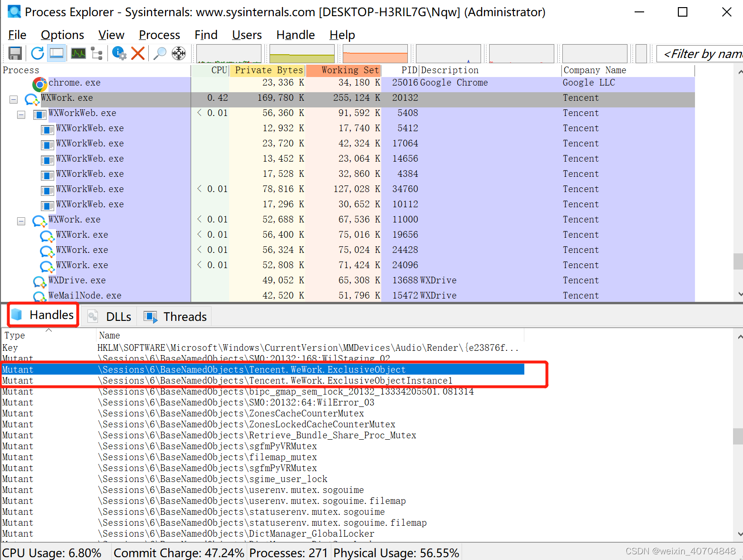The height and width of the screenshot is (560, 743).
Task: Switch to the Threads tab
Action: click(x=175, y=317)
